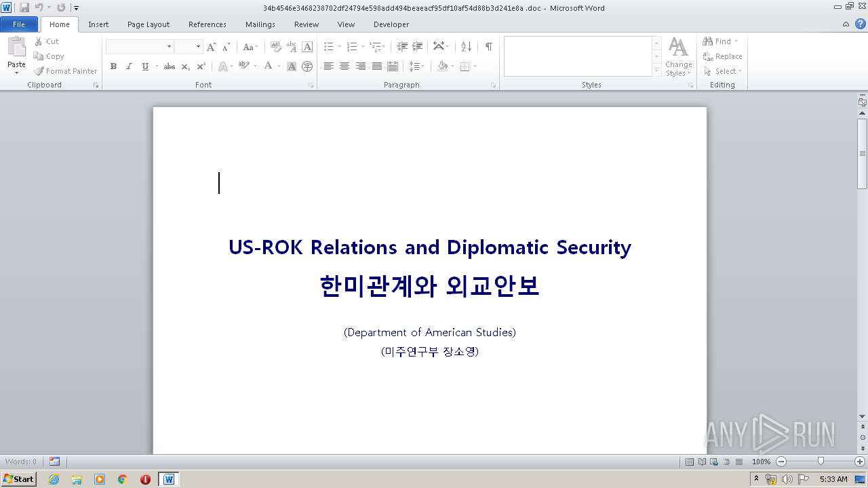Switch to the Developer tab

click(391, 24)
